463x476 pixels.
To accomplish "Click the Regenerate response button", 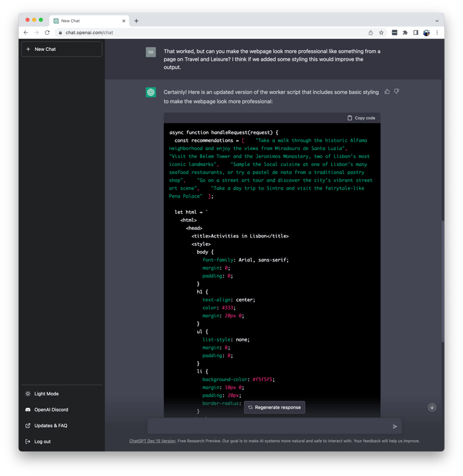I will (275, 407).
